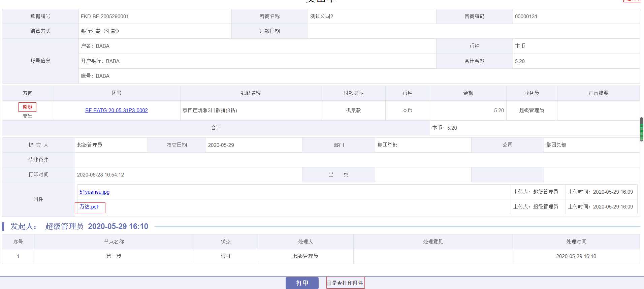
Task: Select vendor code 00000131
Action: (x=526, y=17)
